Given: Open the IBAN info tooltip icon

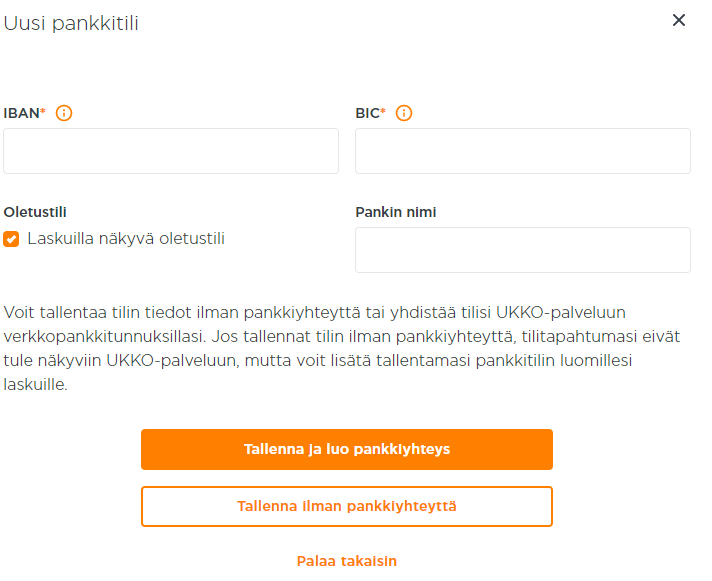Looking at the screenshot, I should 64,113.
